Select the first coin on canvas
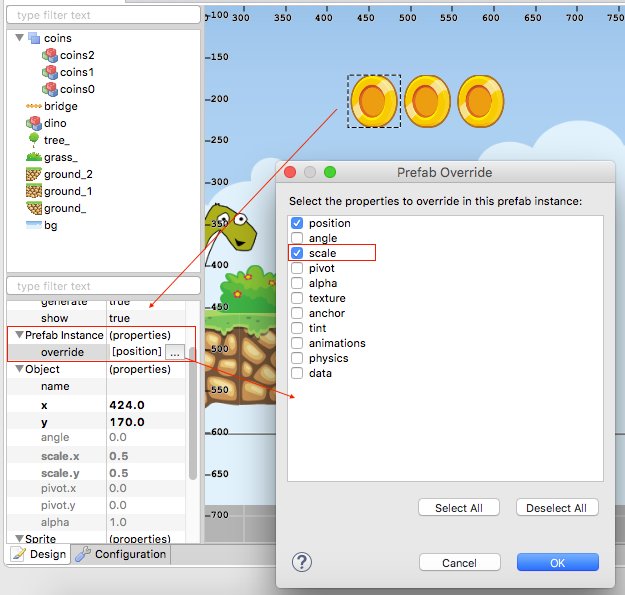Viewport: 625px width, 595px height. (x=373, y=101)
